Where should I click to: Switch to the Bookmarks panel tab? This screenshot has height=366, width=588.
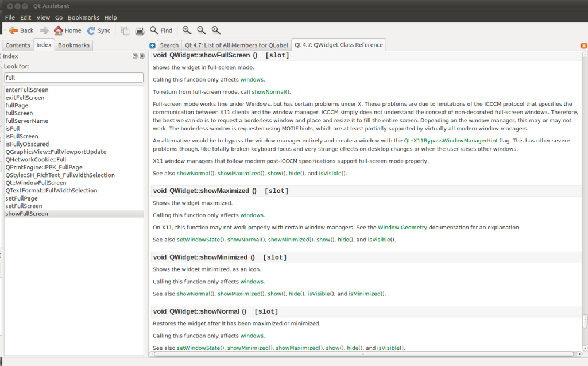(x=74, y=45)
